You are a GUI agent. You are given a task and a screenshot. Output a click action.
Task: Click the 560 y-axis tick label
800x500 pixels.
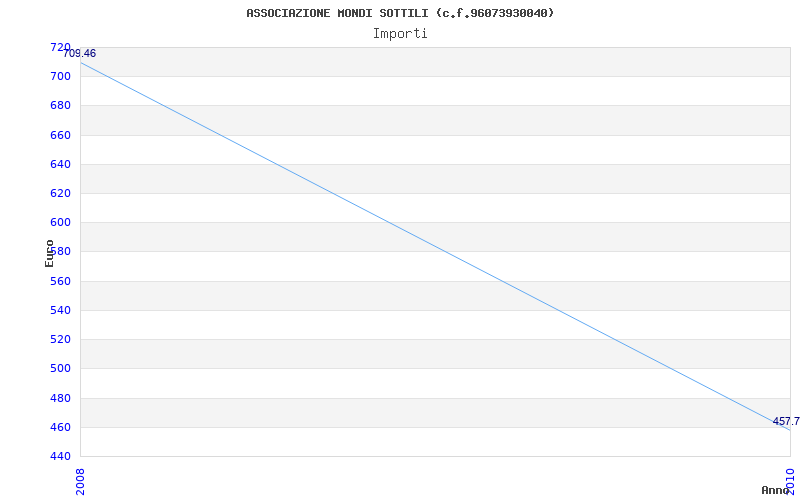pyautogui.click(x=60, y=281)
